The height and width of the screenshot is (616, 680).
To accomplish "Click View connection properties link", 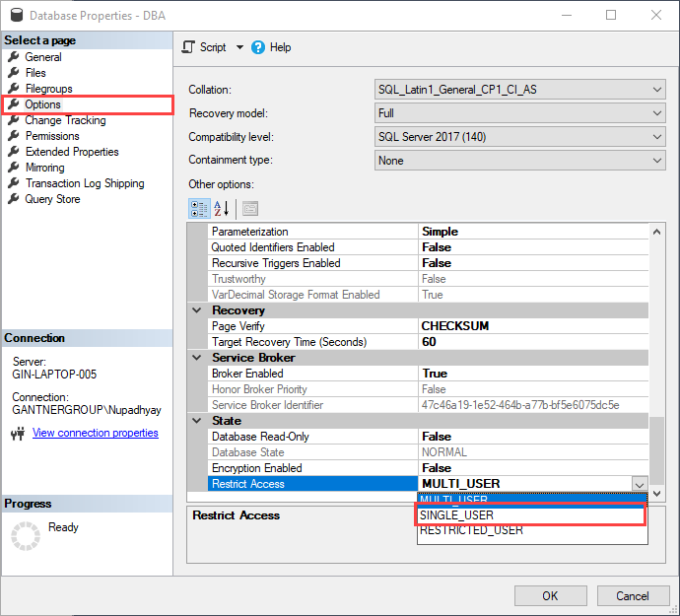I will coord(96,433).
